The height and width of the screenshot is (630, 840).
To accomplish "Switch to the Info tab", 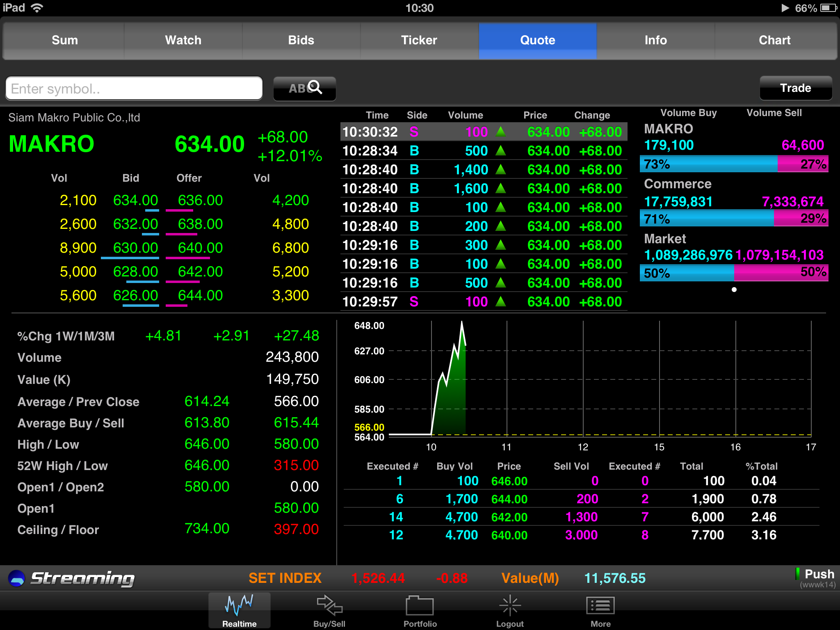I will tap(655, 40).
